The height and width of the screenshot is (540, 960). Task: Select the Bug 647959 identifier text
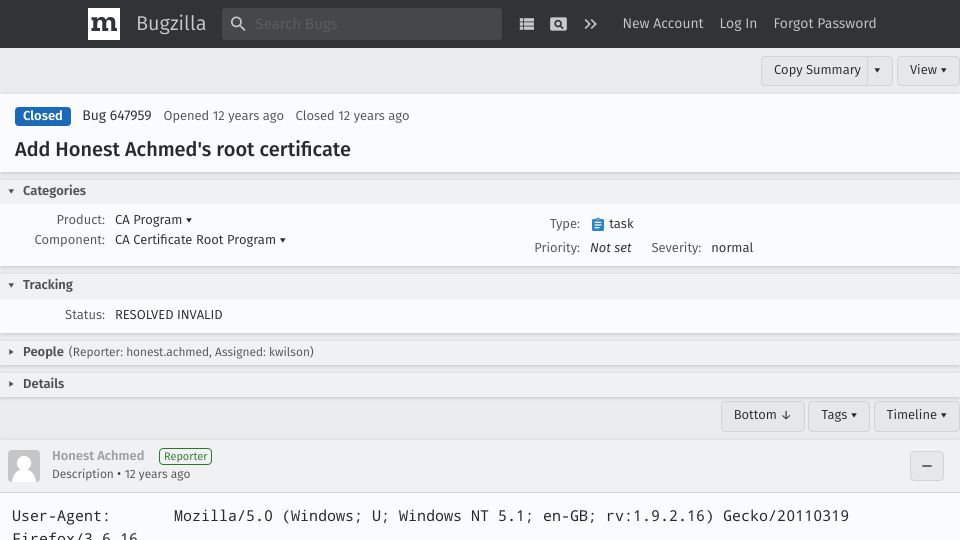click(117, 116)
